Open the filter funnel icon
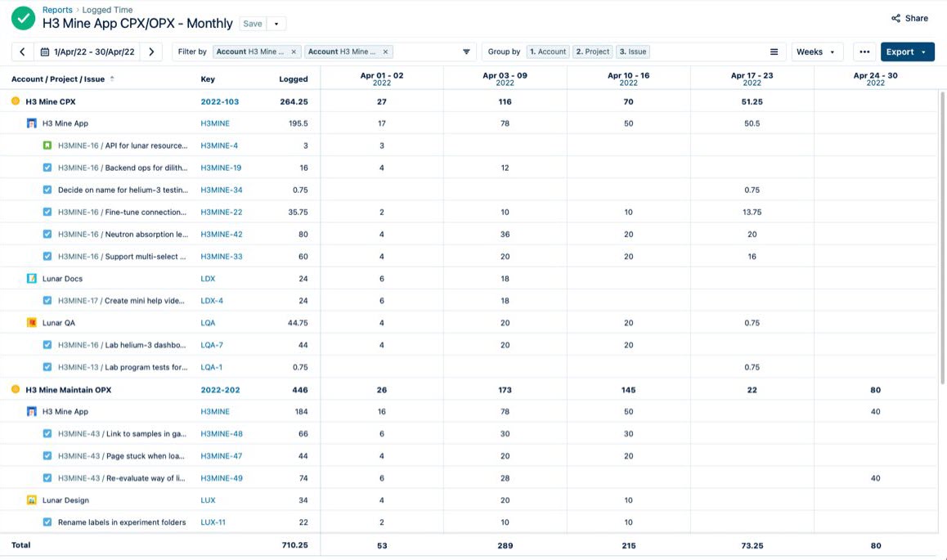Screen dimensions: 947x560 click(x=466, y=51)
